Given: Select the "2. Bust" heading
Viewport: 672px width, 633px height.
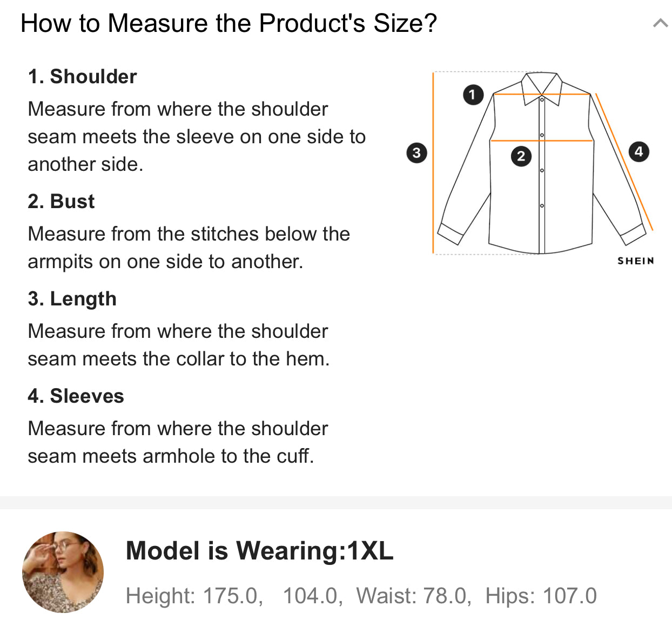Looking at the screenshot, I should click(x=61, y=202).
